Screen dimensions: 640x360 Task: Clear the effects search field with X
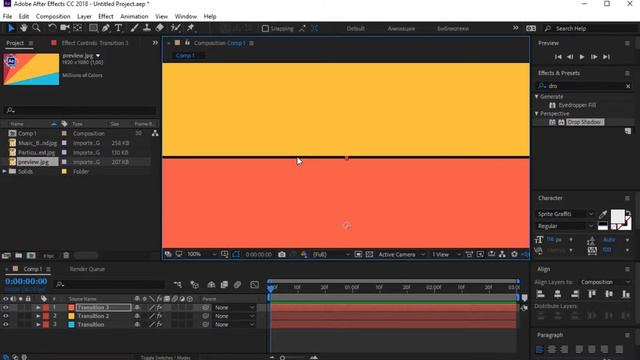[x=628, y=86]
